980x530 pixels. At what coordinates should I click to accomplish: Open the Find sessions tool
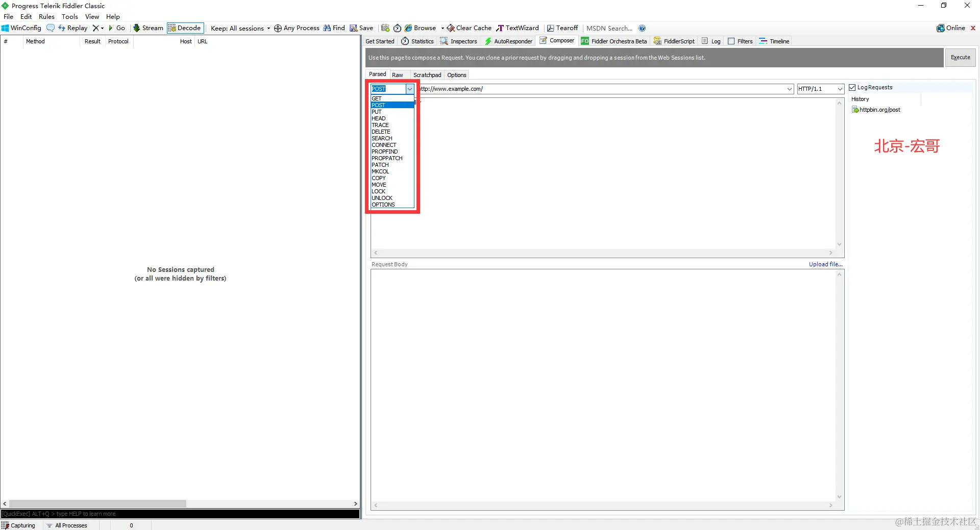[x=334, y=28]
